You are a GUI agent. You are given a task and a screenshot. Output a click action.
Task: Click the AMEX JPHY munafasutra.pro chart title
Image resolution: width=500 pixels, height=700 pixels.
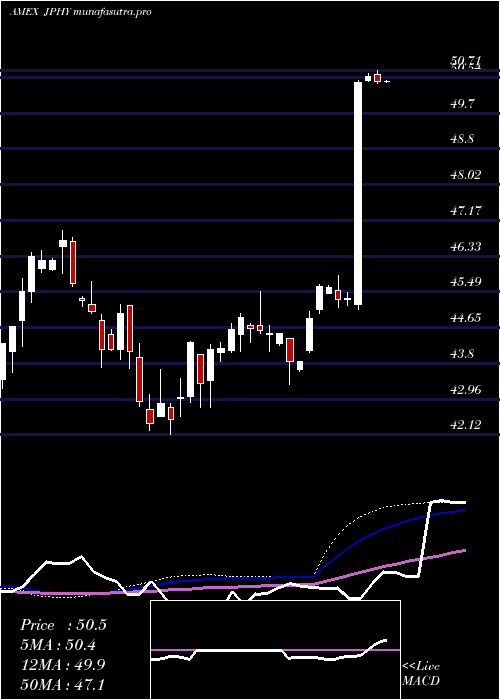pyautogui.click(x=80, y=12)
